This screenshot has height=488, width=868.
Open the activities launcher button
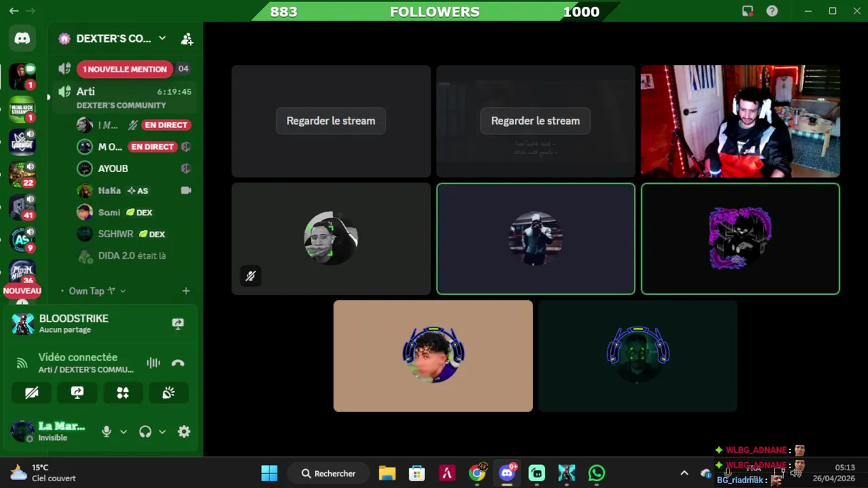click(x=123, y=392)
